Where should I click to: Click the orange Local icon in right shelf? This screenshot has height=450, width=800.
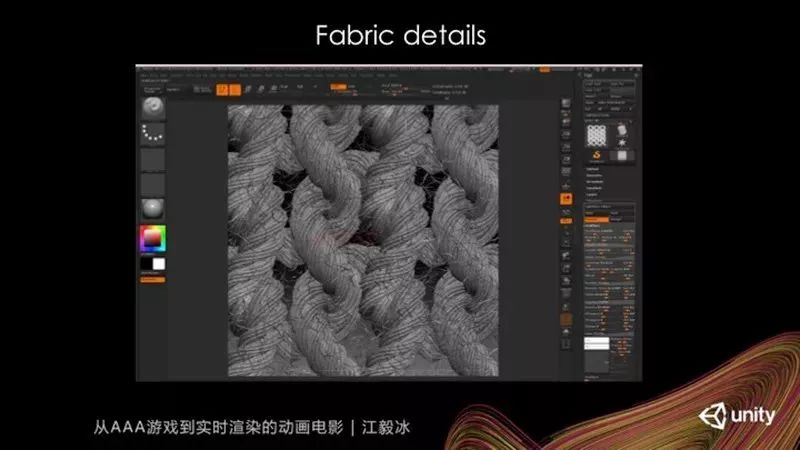(x=566, y=198)
